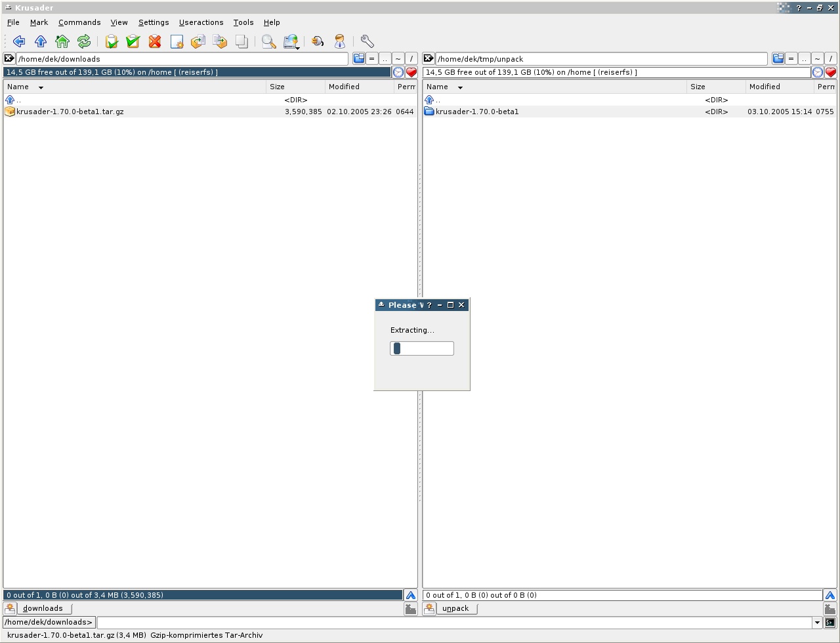Open Search with magnifier icon
The image size is (840, 643).
point(268,41)
